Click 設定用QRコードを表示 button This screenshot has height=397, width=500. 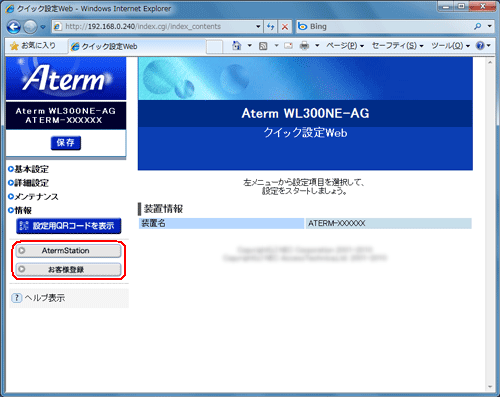(69, 226)
